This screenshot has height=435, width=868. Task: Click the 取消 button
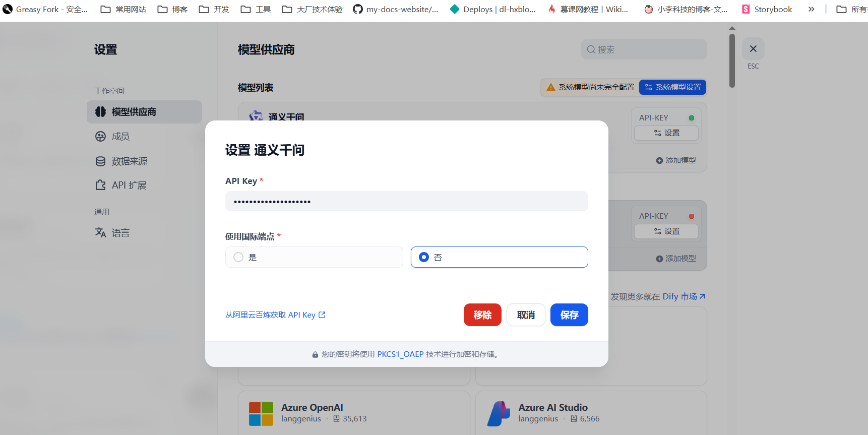pos(526,315)
